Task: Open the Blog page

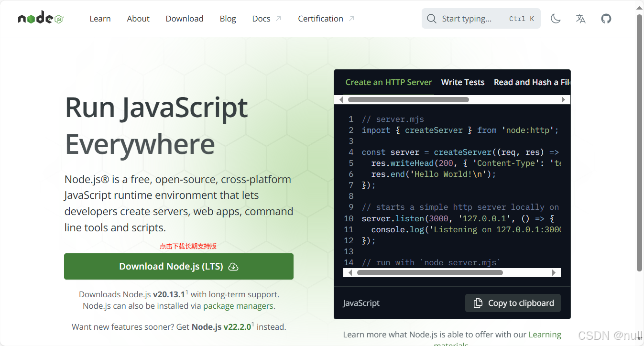Action: click(x=228, y=19)
